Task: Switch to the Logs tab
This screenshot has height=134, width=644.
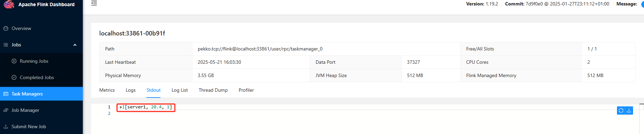Action: coord(131,90)
